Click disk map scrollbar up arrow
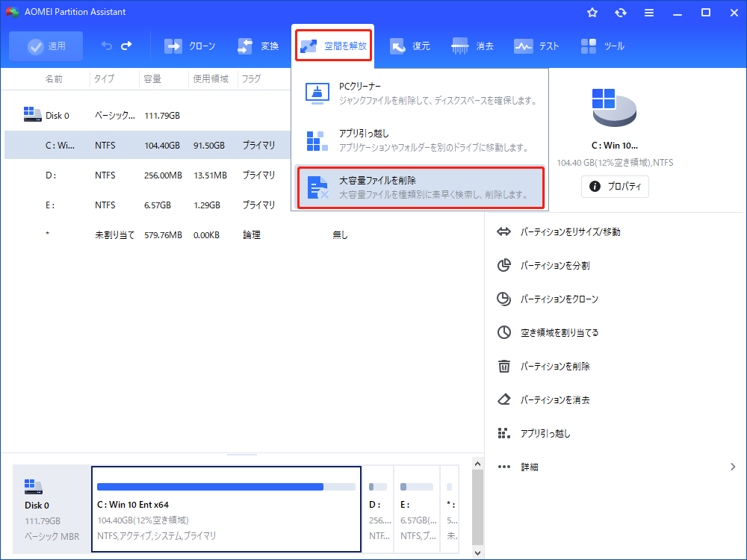 [478, 464]
